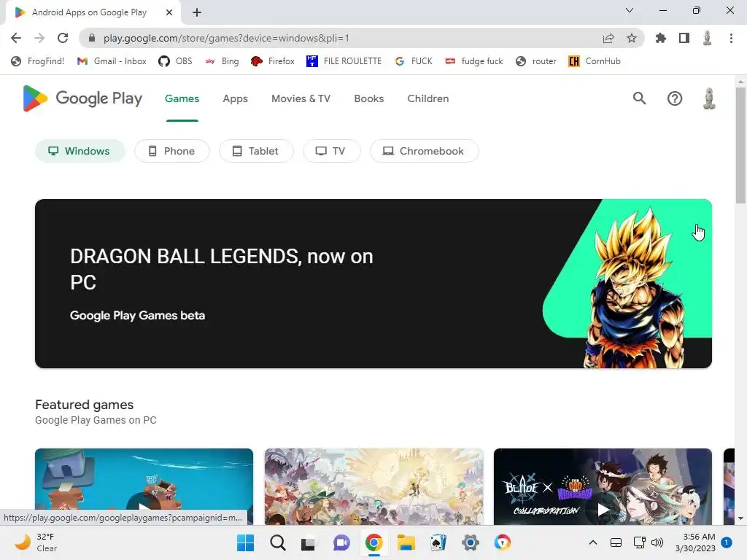Open CornHub bookmark
Screen dimensions: 747x560
point(595,61)
